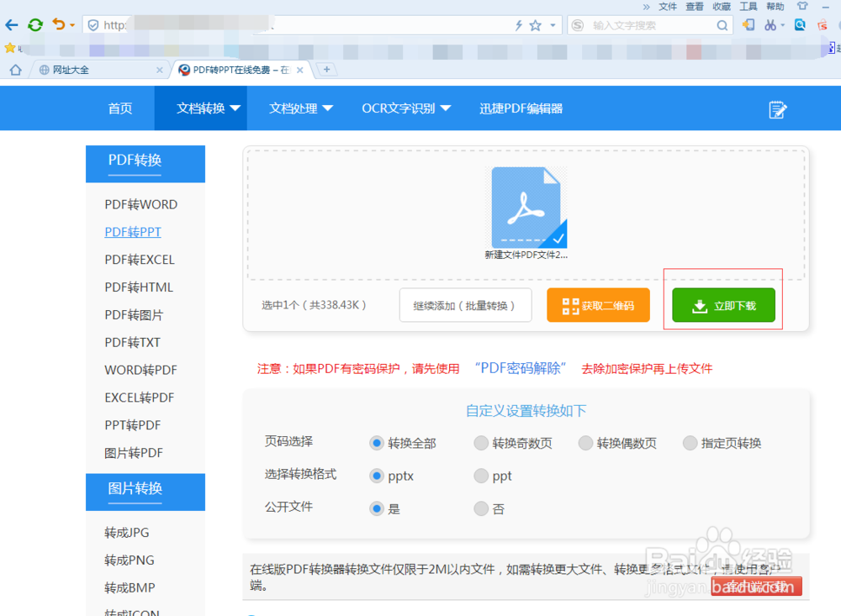Screen dimensions: 841x616
Task: Select the 转换奇数页 radio button
Action: click(480, 443)
